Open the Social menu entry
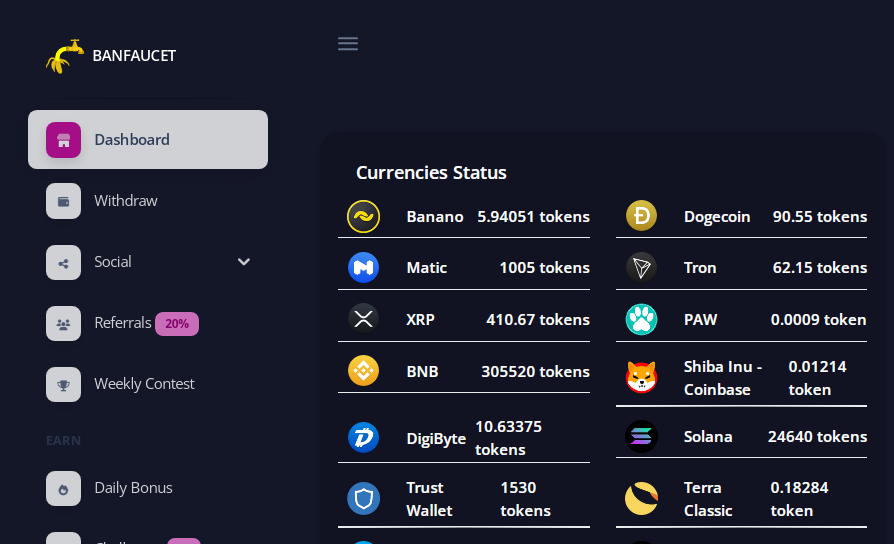 point(148,262)
